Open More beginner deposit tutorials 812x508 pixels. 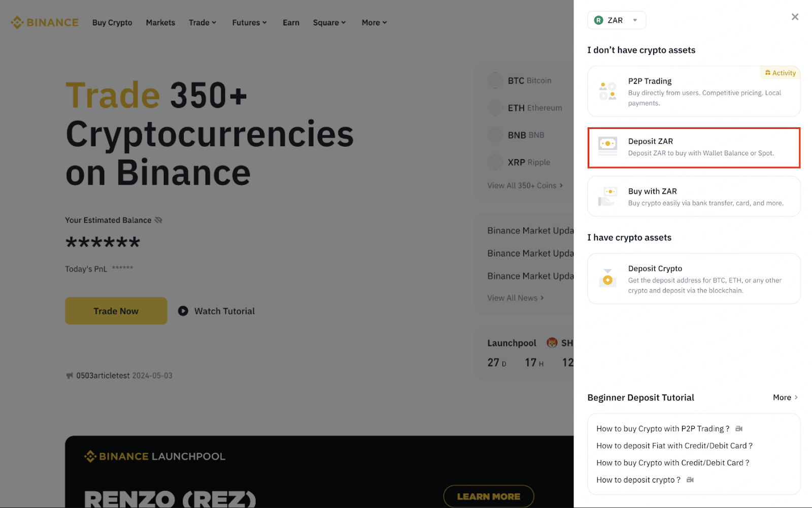click(785, 397)
